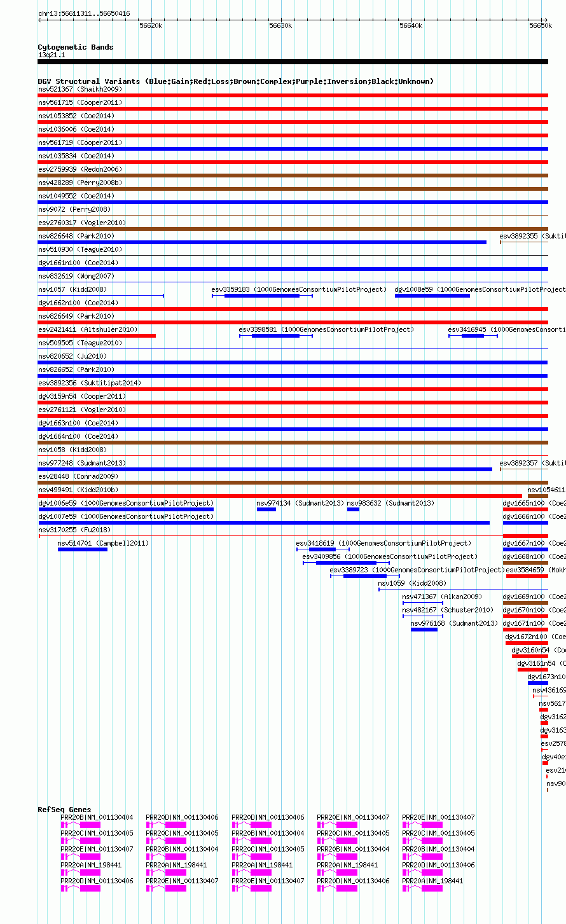This screenshot has width=566, height=924.
Task: Click nsv514701 (Campbell2011) label
Action: (104, 543)
